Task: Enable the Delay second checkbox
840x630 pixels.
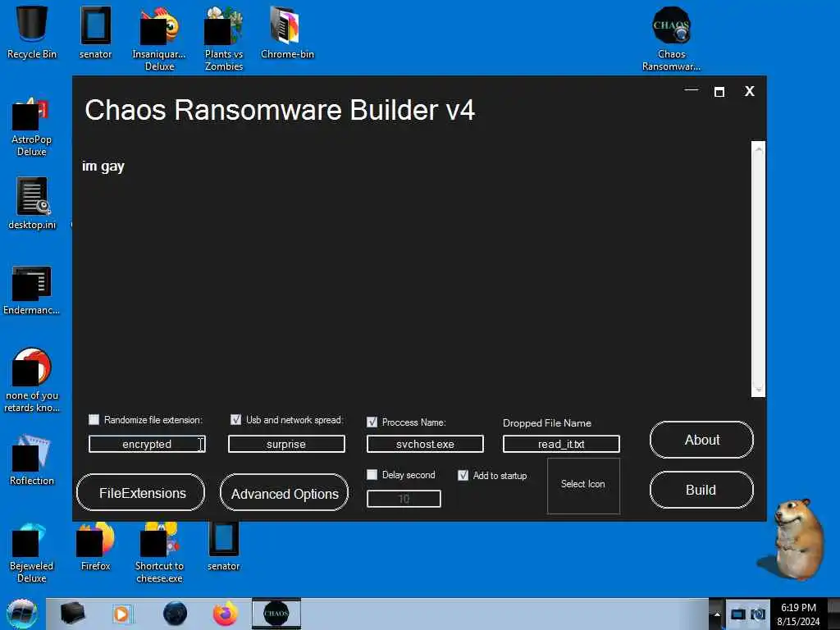Action: click(372, 475)
